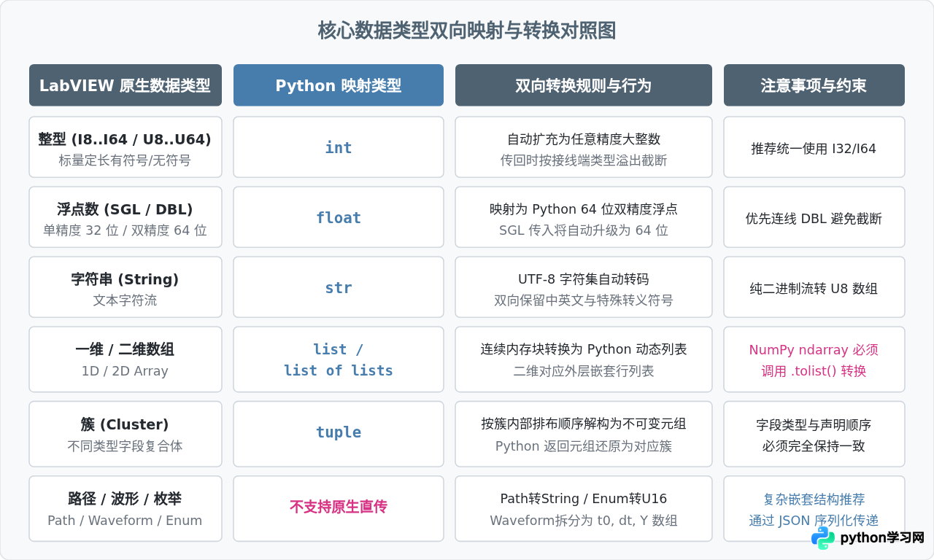Select the 一维 / 二维数组 cell
Viewport: 934px width, 560px height.
126,359
